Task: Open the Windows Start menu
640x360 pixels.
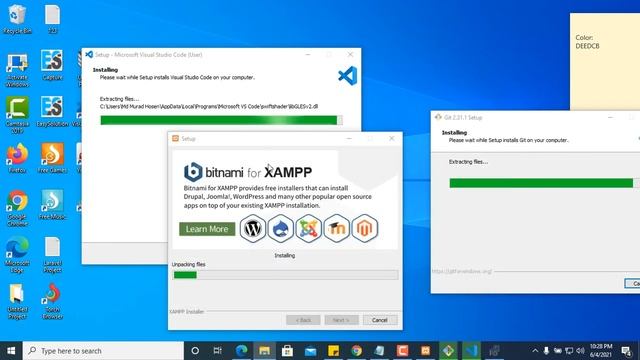Action: pos(11,351)
